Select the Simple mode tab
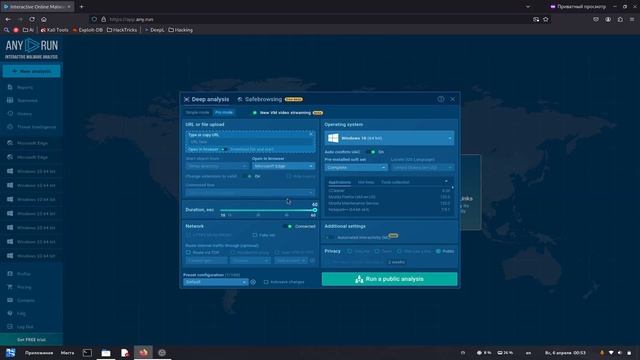 pyautogui.click(x=198, y=112)
